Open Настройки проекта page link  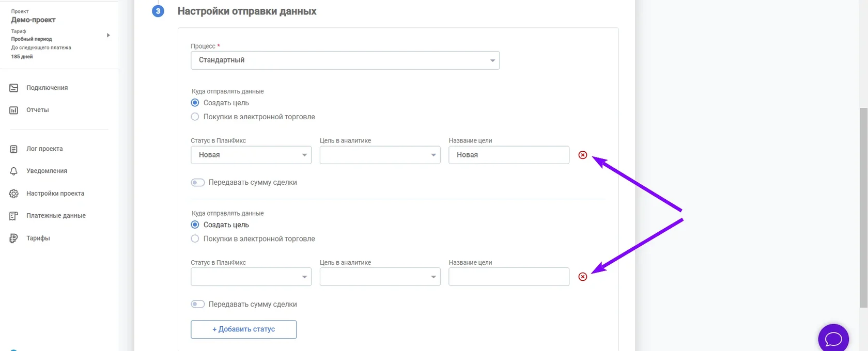55,194
